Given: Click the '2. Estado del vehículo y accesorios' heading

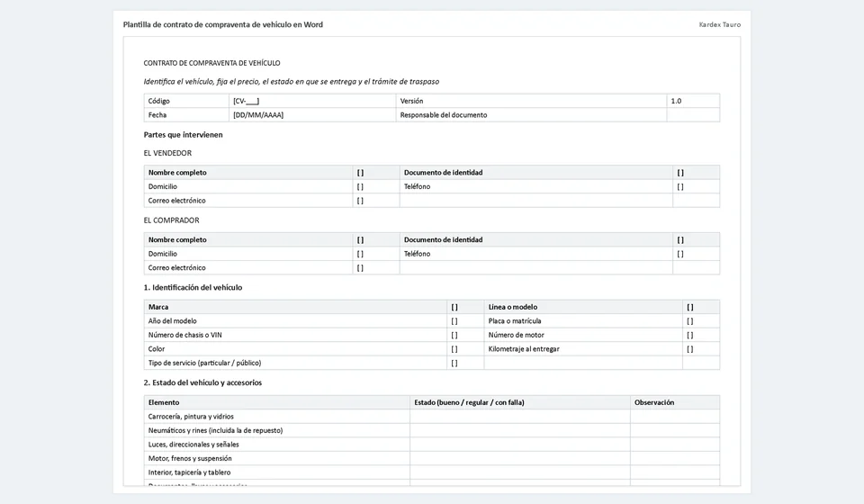Looking at the screenshot, I should [202, 382].
